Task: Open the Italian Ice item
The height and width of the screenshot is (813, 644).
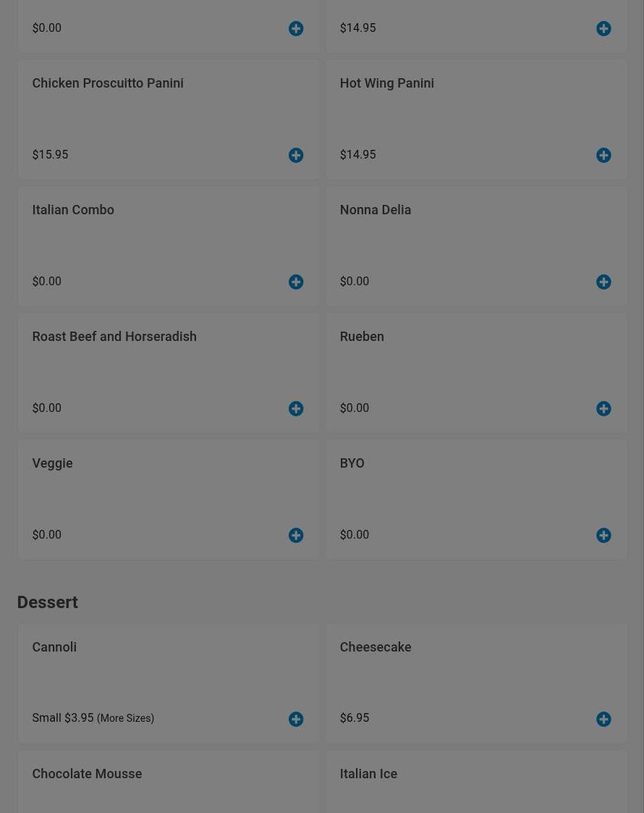Action: [x=368, y=773]
